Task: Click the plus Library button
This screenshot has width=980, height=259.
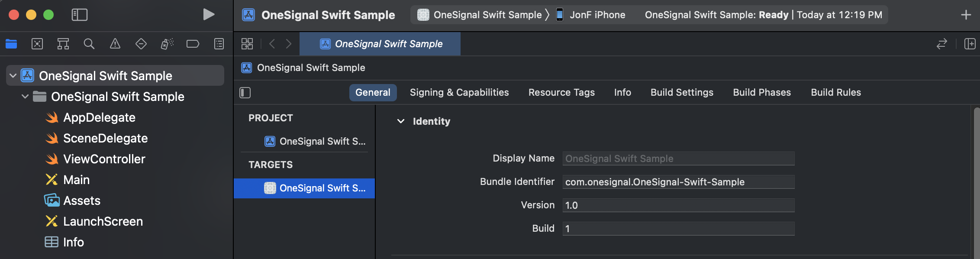Action: [x=966, y=15]
